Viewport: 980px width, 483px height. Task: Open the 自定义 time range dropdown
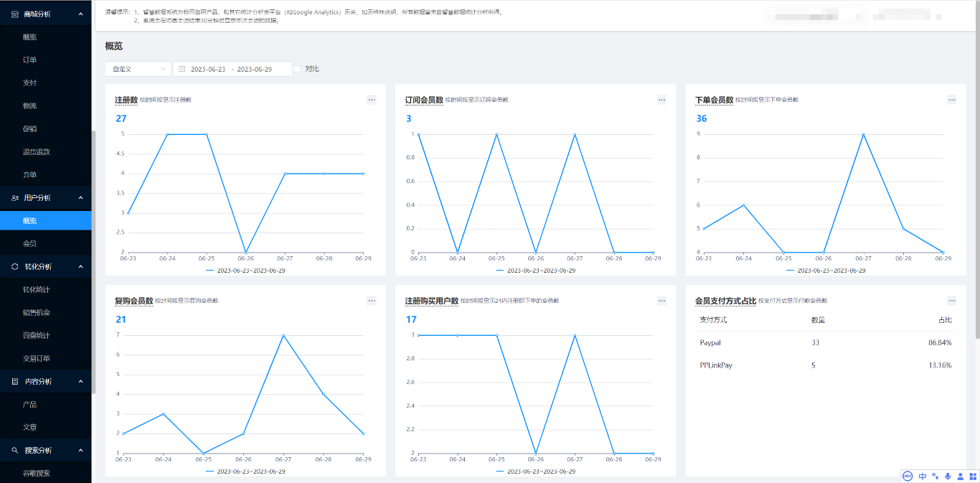(138, 69)
